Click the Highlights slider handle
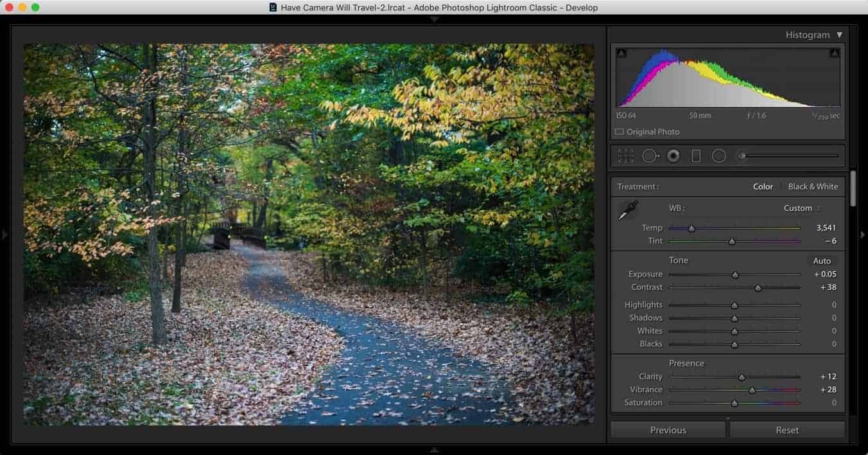Viewport: 868px width, 455px height. coord(734,306)
